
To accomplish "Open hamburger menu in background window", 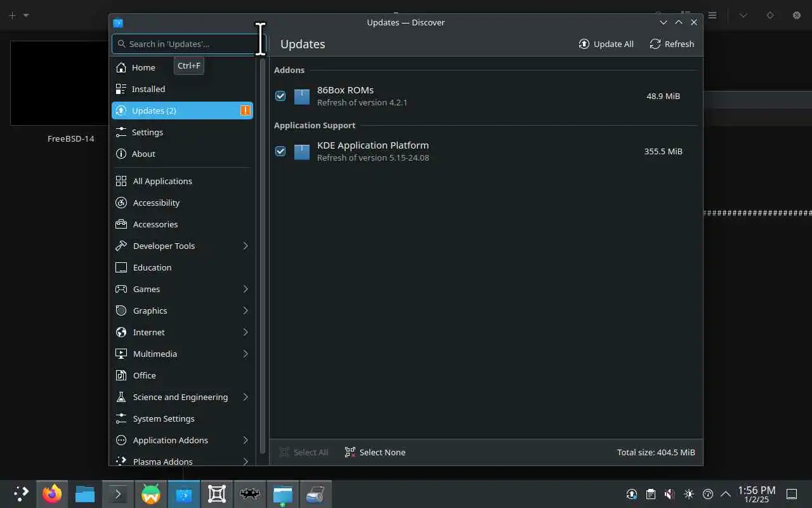I will click(x=712, y=15).
